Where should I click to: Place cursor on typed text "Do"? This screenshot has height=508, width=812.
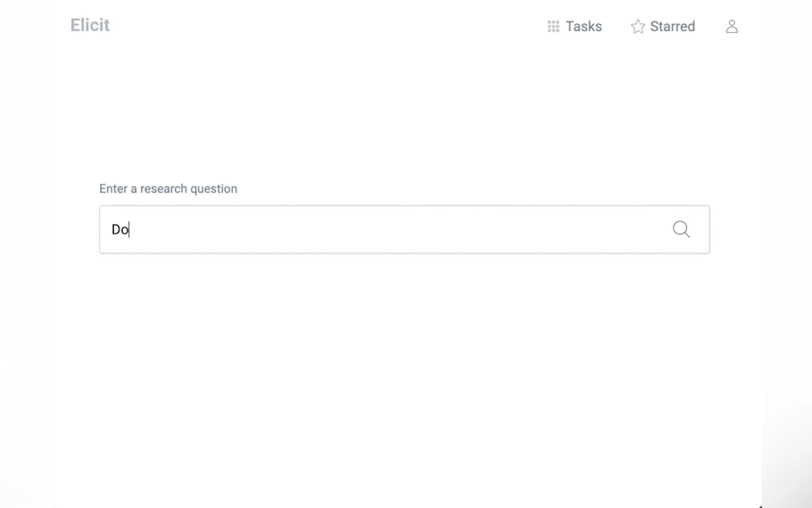[x=120, y=230]
